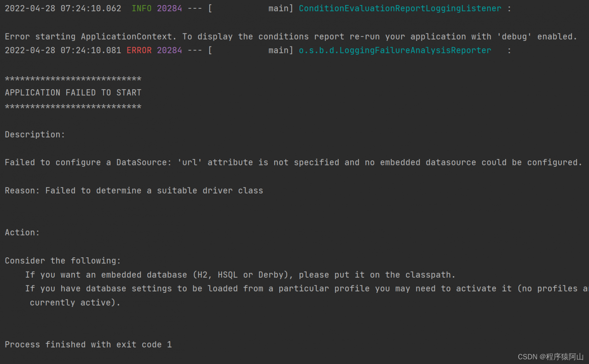589x364 pixels.
Task: Click the o.s.b.d.LoggingFailureAnalysisReporter logger name
Action: [395, 51]
